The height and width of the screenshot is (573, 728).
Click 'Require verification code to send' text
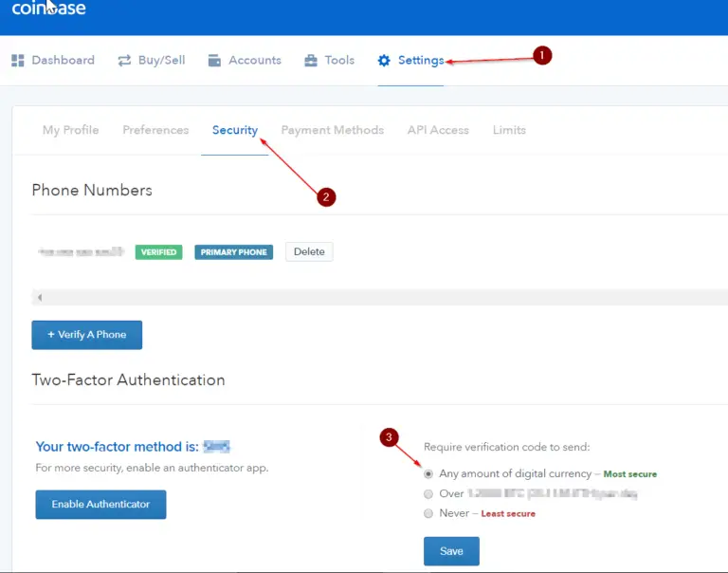[x=506, y=447]
